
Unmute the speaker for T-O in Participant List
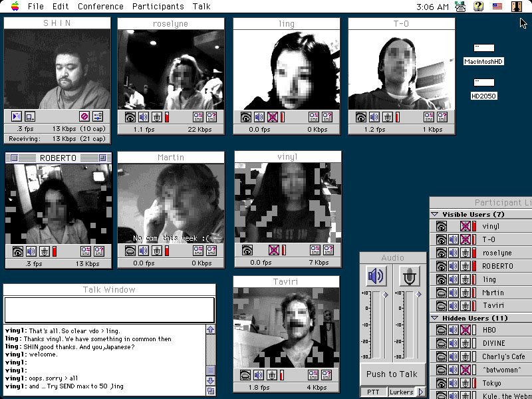pyautogui.click(x=453, y=239)
